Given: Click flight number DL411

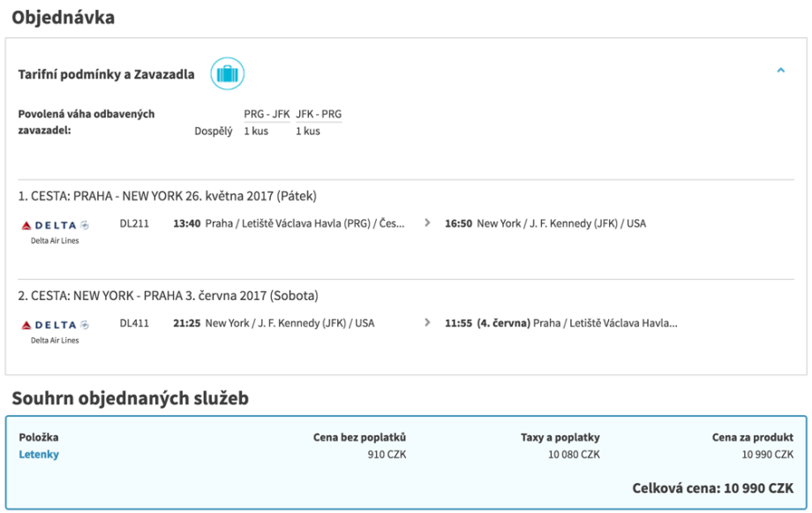Looking at the screenshot, I should 134,323.
